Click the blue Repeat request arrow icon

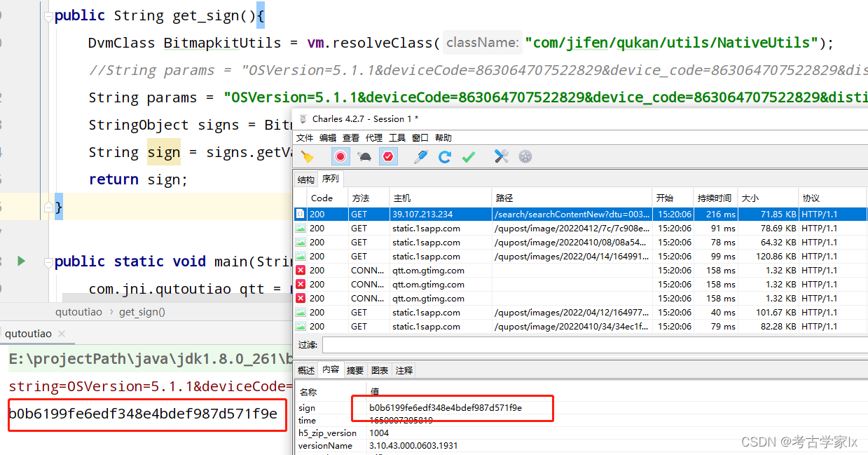445,157
